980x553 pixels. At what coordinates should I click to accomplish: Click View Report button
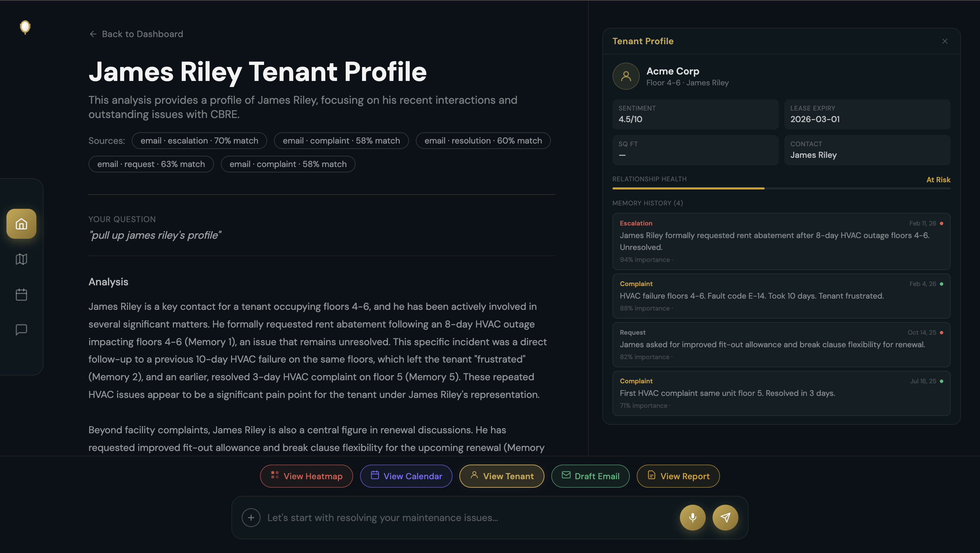pos(678,476)
